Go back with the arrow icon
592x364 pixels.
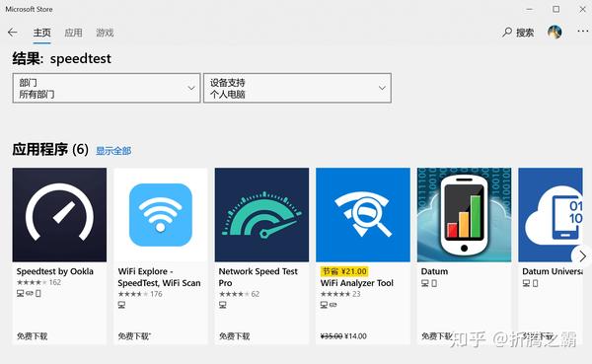[13, 33]
